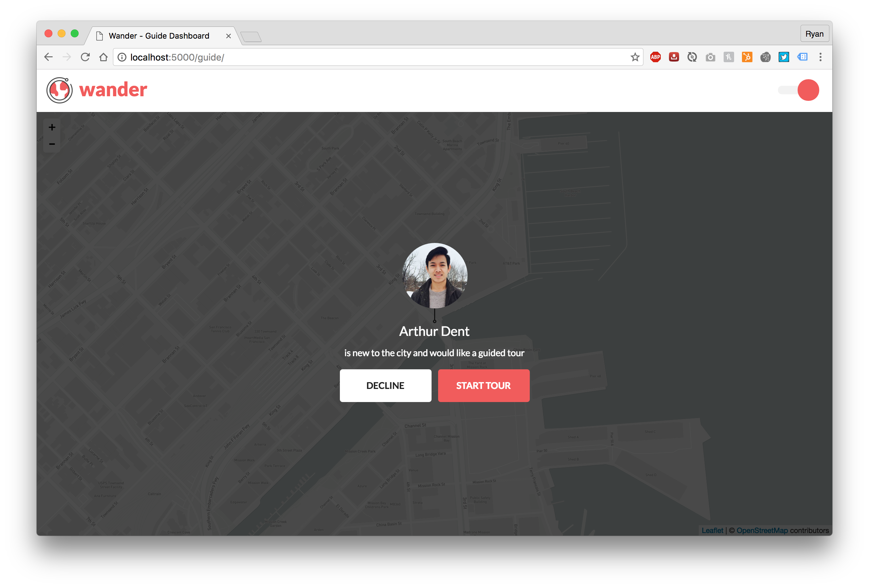Click the spider web cloud extension
Image resolution: width=869 pixels, height=588 pixels.
tap(765, 57)
